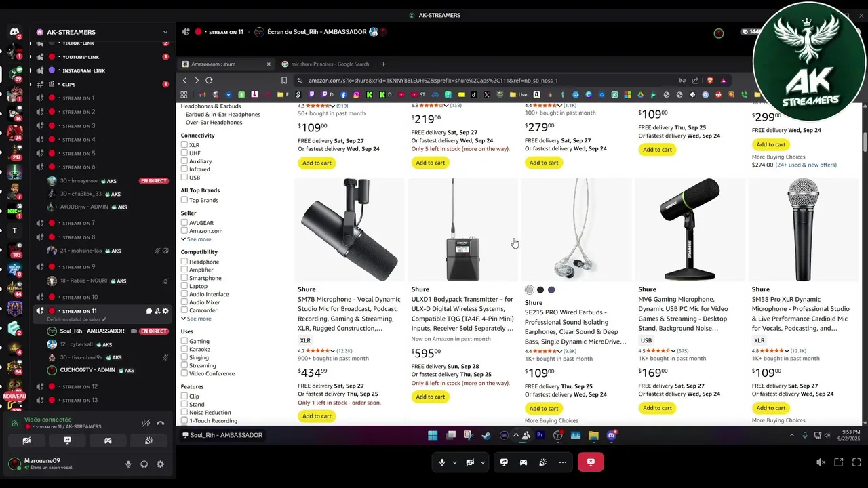
Task: Check the UHF connectivity filter
Action: tap(184, 153)
